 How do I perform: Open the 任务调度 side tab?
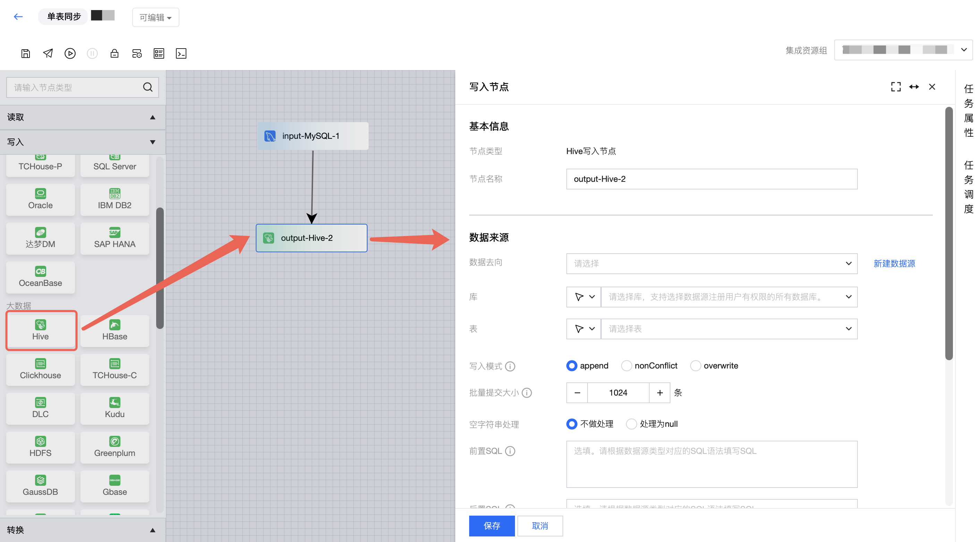(x=969, y=187)
